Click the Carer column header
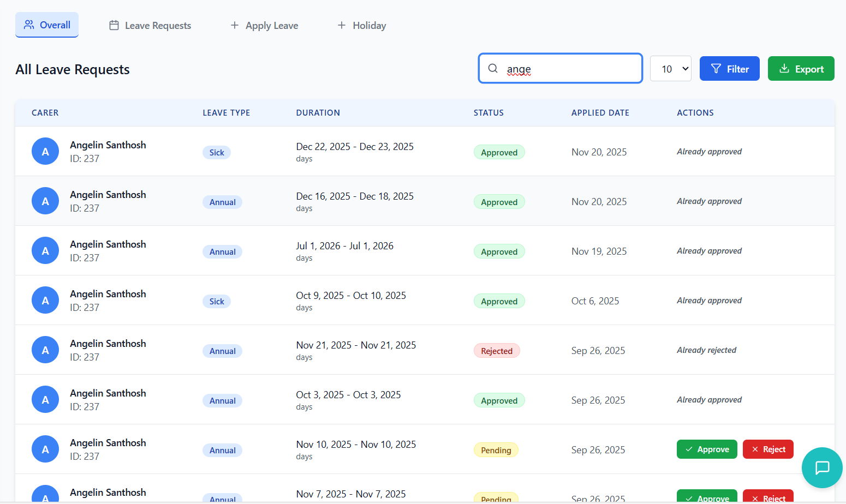 [45, 113]
